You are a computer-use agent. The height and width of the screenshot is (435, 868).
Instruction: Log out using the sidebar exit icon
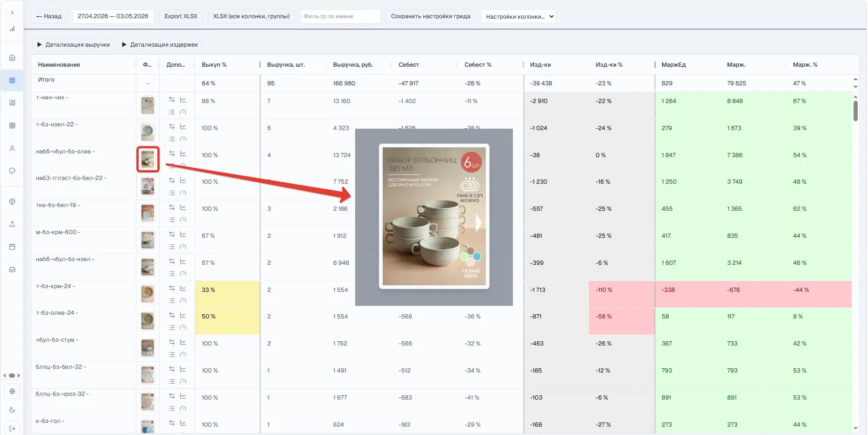(12, 428)
